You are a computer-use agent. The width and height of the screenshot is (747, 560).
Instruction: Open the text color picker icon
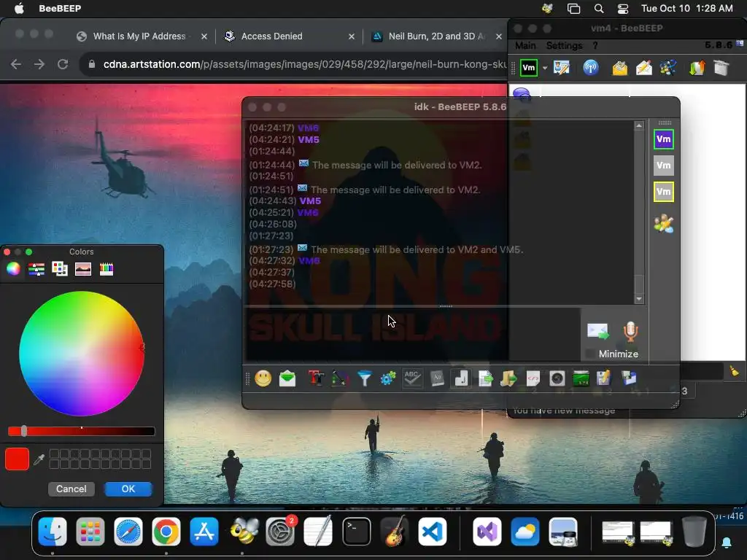tap(340, 378)
